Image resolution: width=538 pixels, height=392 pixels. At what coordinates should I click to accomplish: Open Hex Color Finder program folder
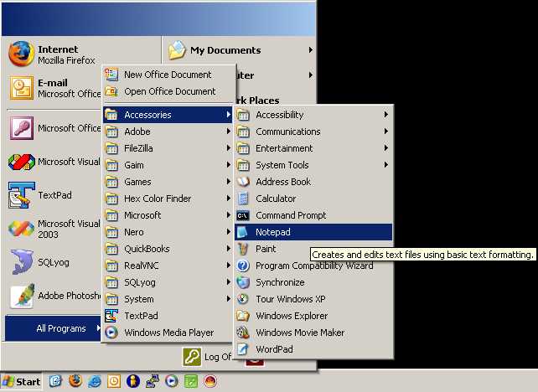tap(168, 199)
